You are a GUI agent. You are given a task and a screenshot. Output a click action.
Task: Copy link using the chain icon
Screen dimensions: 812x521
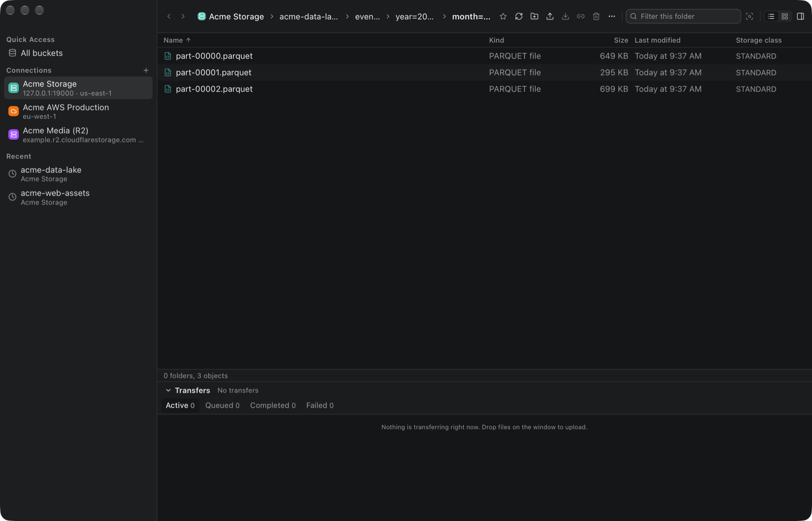581,16
